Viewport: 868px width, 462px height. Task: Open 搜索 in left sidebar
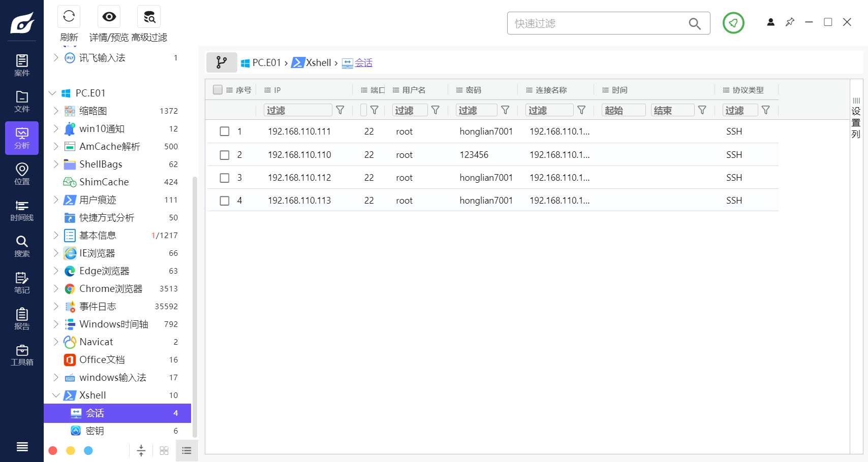22,246
